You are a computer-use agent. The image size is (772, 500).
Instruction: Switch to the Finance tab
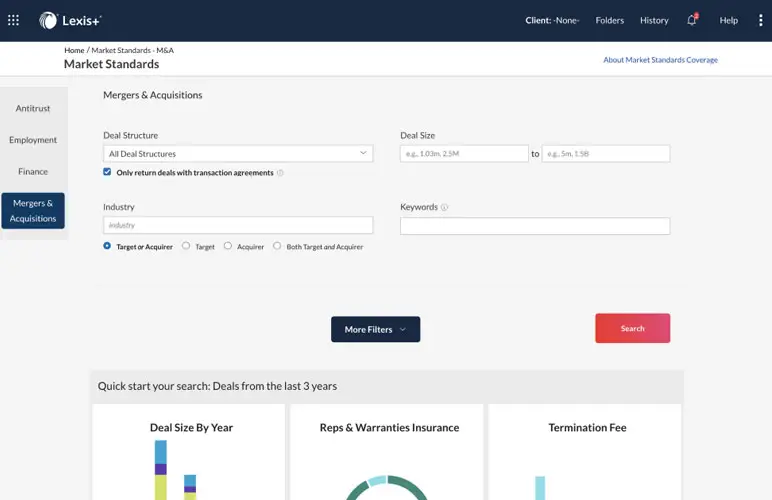33,171
